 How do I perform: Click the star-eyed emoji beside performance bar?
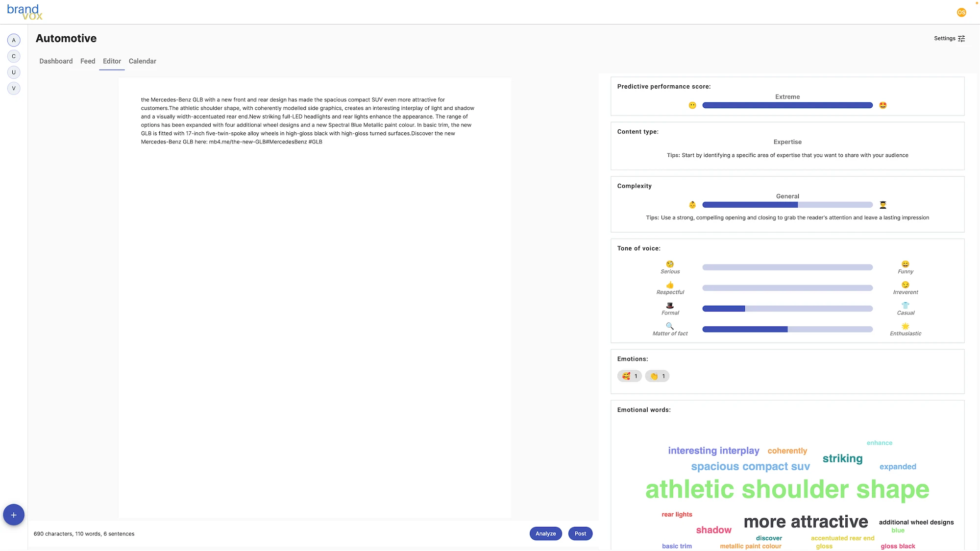[883, 105]
